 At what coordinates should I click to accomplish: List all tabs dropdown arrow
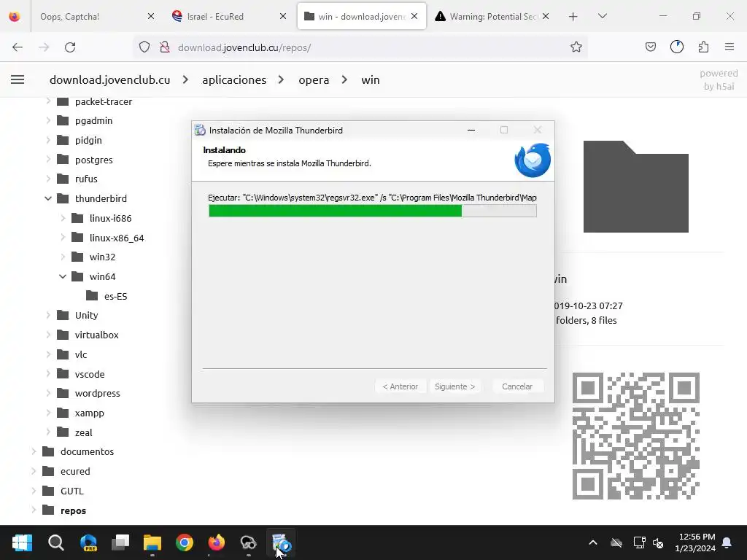pyautogui.click(x=602, y=16)
